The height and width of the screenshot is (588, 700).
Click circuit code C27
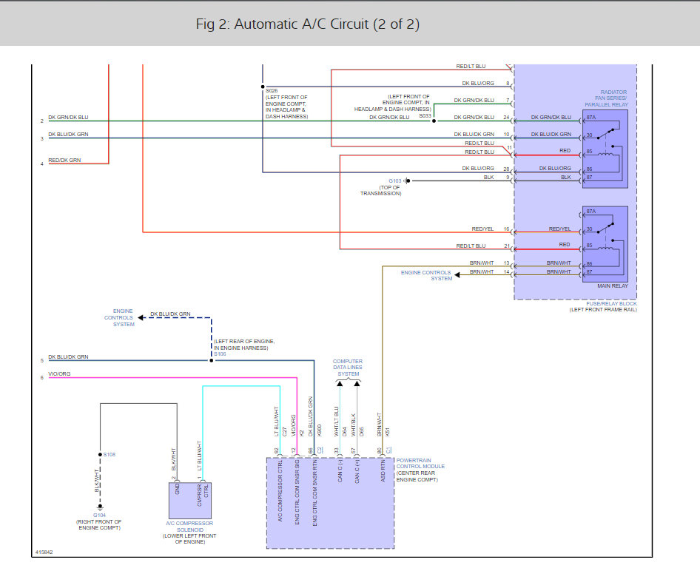(x=284, y=432)
